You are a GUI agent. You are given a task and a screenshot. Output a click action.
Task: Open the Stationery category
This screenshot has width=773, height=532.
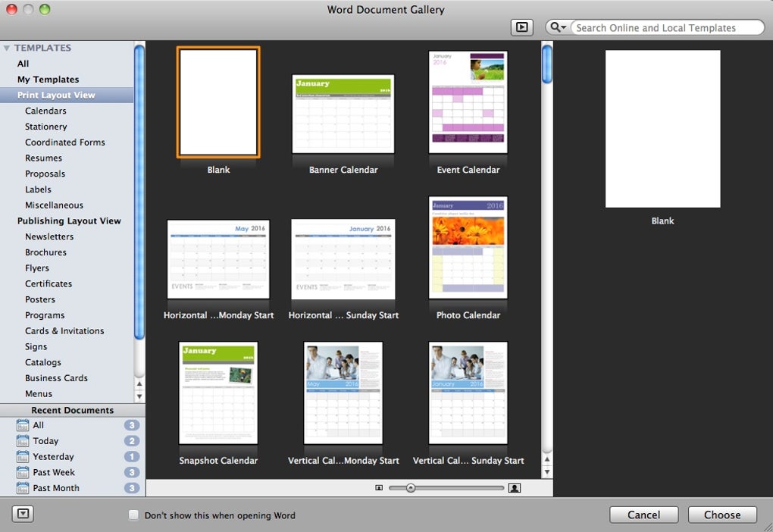point(67,127)
